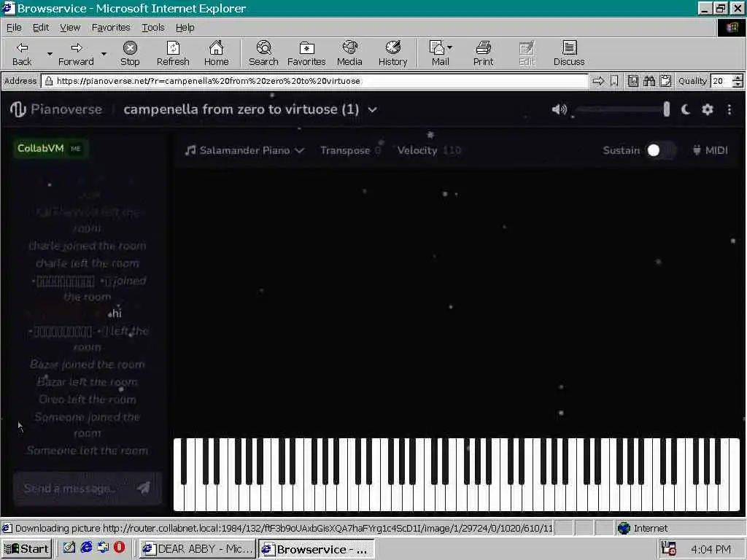The height and width of the screenshot is (560, 747).
Task: Open the Favorites pane from toolbar
Action: tap(306, 53)
